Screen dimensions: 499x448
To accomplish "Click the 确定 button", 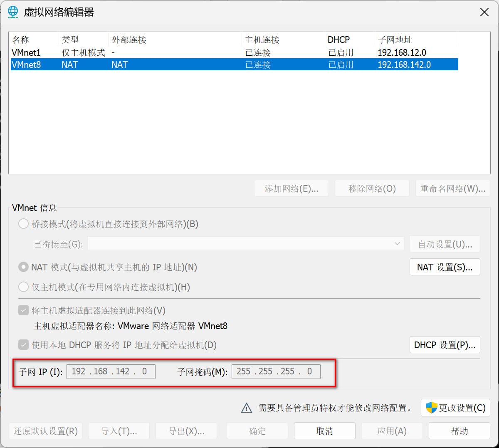I will (x=257, y=431).
